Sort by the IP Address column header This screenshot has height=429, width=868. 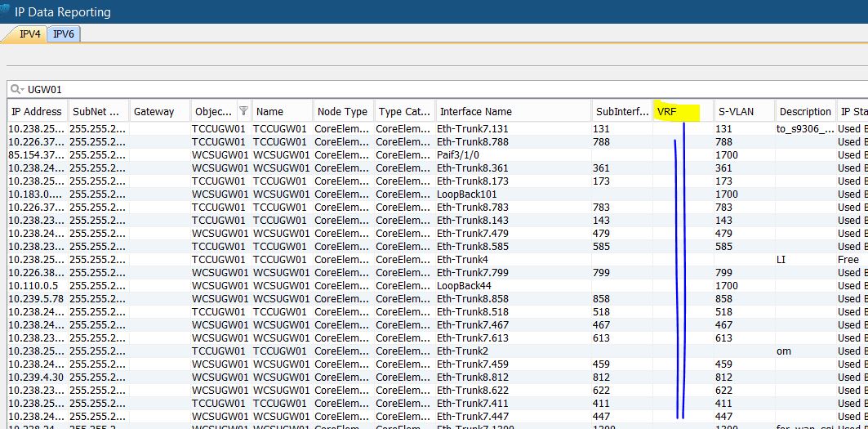pyautogui.click(x=35, y=111)
